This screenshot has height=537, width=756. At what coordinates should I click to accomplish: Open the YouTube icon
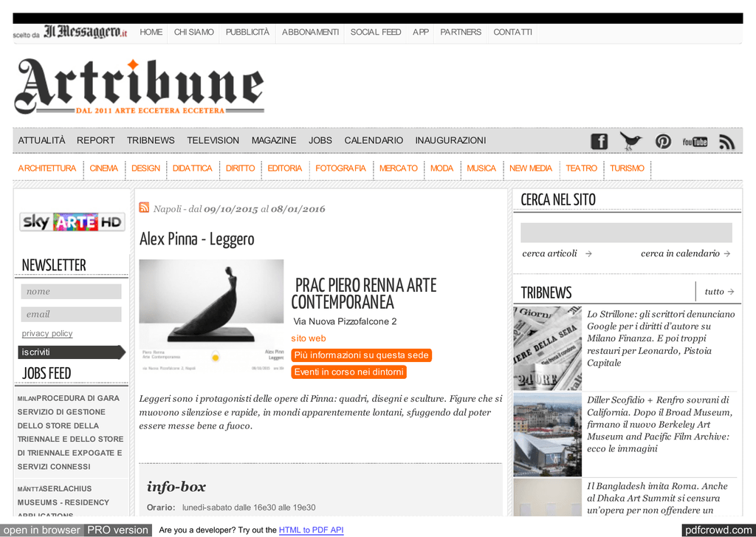695,142
